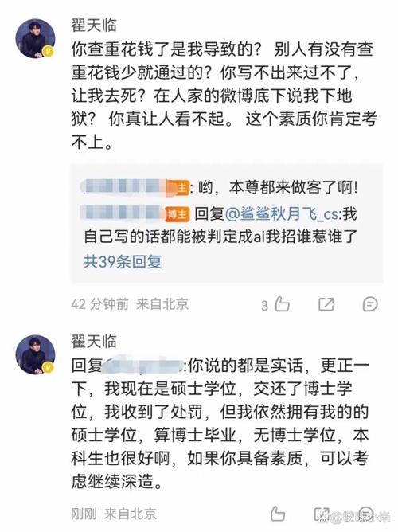
Task: Tap the share icon on the first comment
Action: coord(326,304)
